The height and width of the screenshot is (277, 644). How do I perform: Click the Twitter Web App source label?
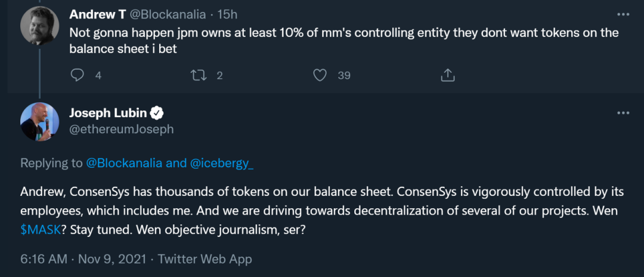[x=205, y=259]
